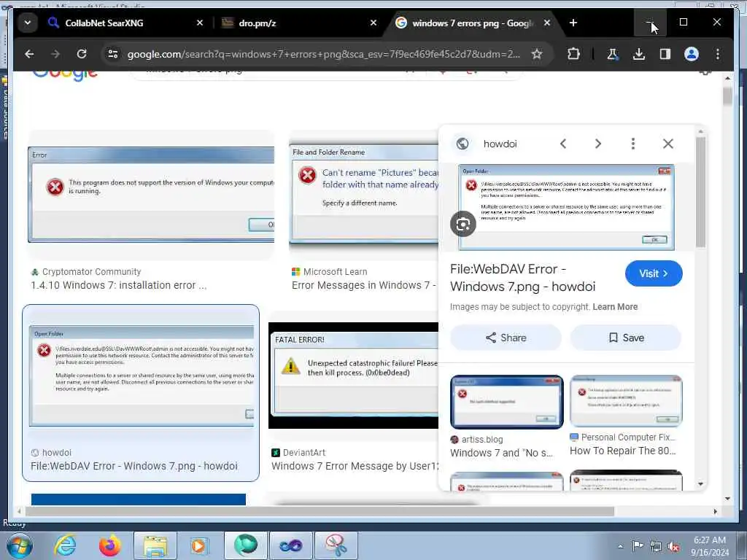
Task: Click the Visit button
Action: (654, 273)
